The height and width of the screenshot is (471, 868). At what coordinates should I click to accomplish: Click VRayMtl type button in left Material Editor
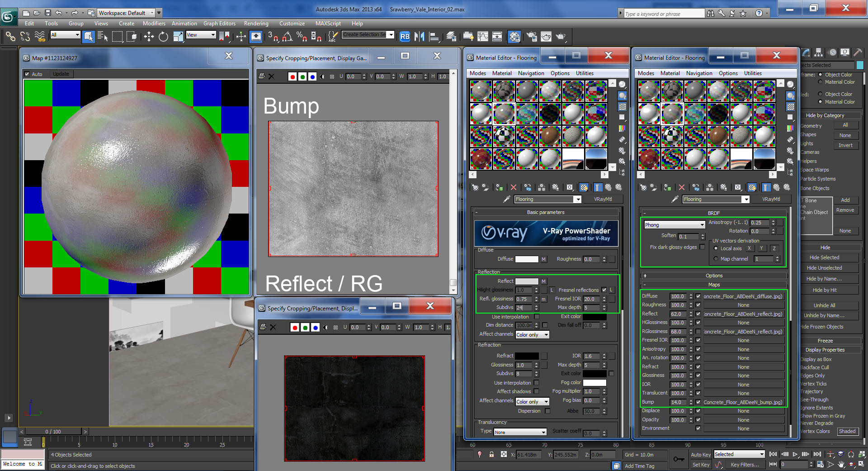point(603,199)
